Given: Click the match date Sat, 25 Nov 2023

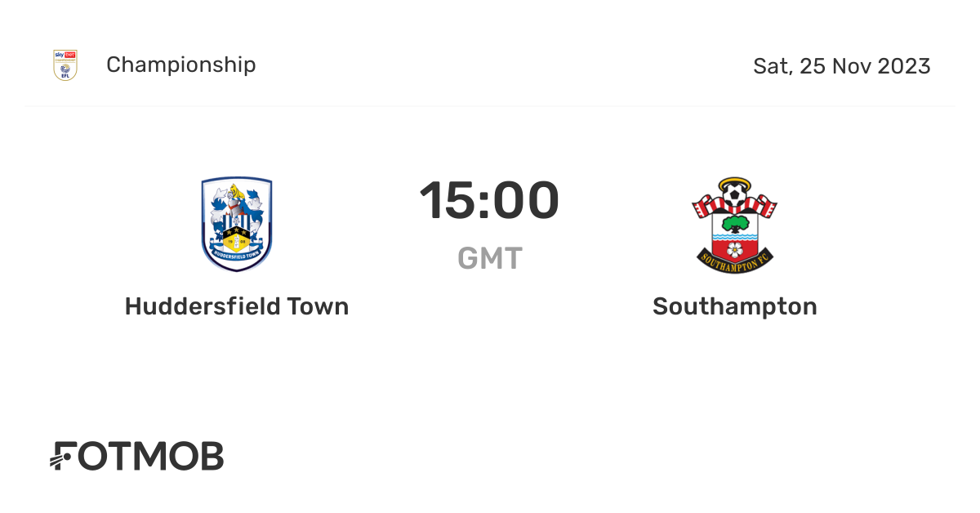Looking at the screenshot, I should point(841,66).
